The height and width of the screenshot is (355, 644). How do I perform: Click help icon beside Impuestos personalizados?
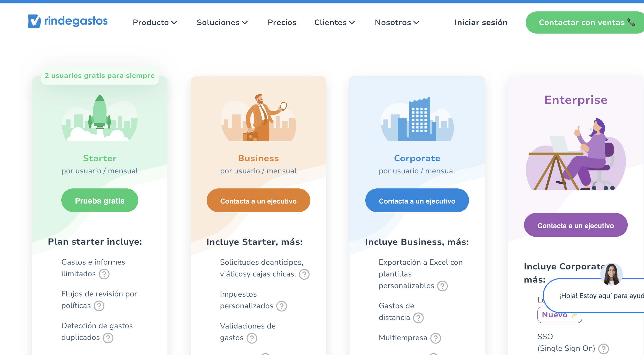[282, 306]
